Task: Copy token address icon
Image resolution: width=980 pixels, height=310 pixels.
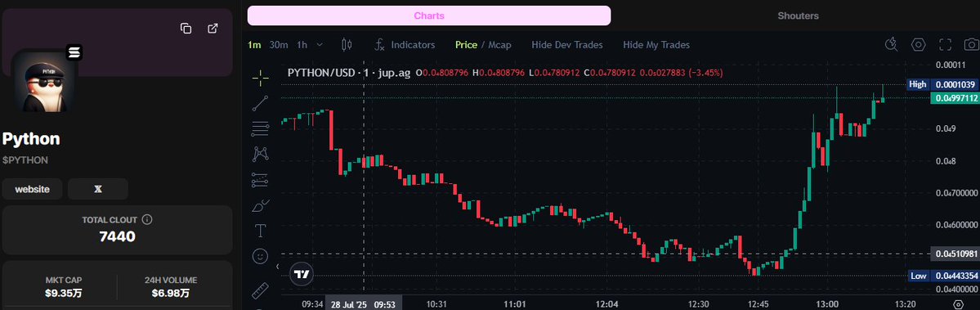Action: point(186,28)
